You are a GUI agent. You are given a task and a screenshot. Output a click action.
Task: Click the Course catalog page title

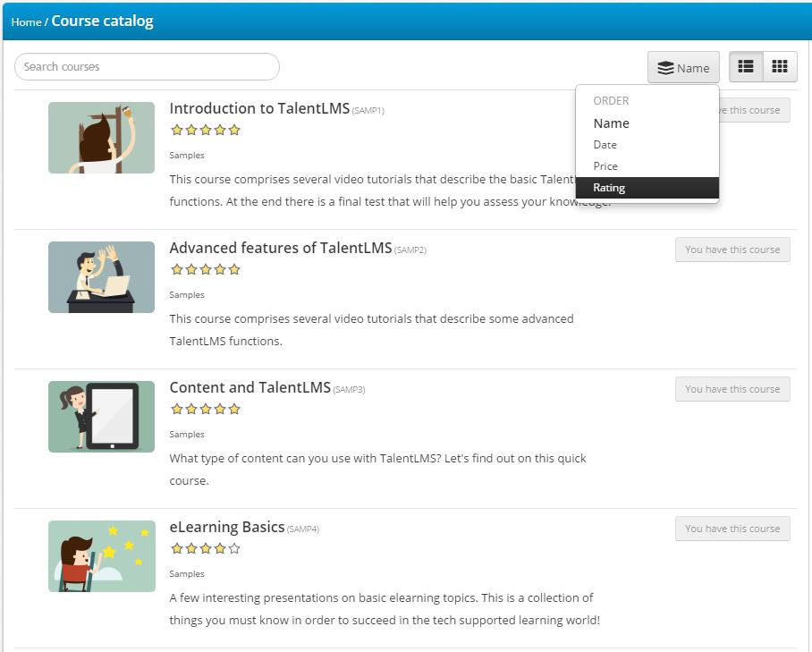(103, 21)
